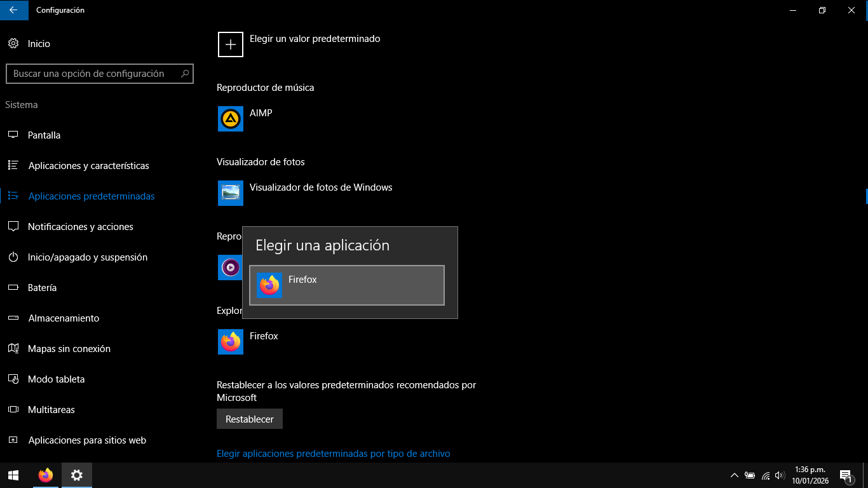Viewport: 868px width, 488px height.
Task: Select Firefox in the app chooser popup
Action: (346, 285)
